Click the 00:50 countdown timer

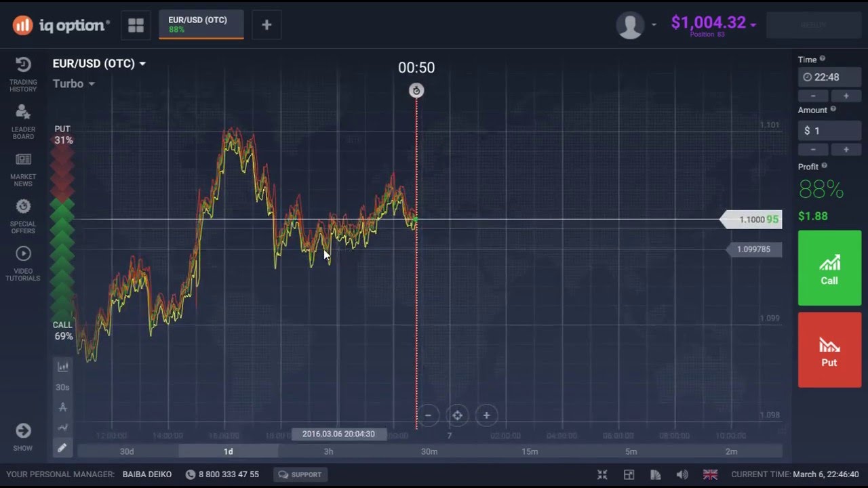tap(416, 68)
